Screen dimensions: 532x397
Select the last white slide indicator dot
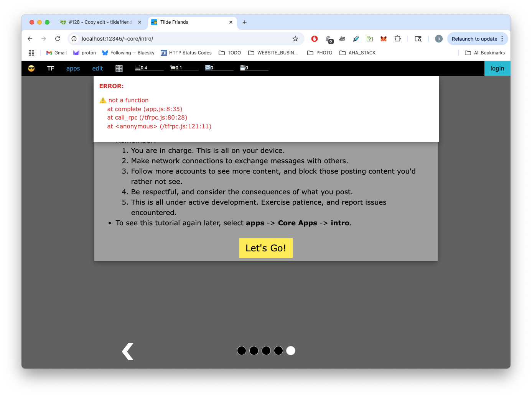(x=291, y=351)
